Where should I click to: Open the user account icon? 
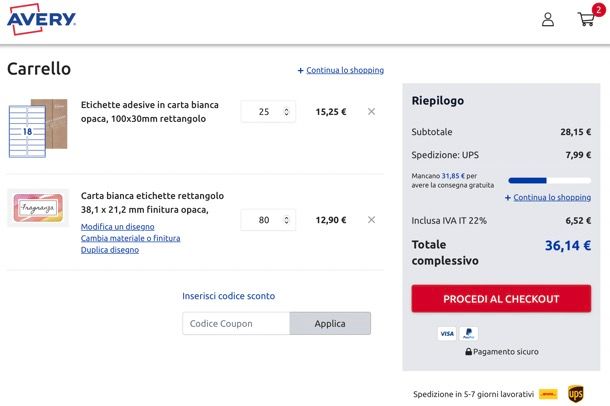point(548,19)
